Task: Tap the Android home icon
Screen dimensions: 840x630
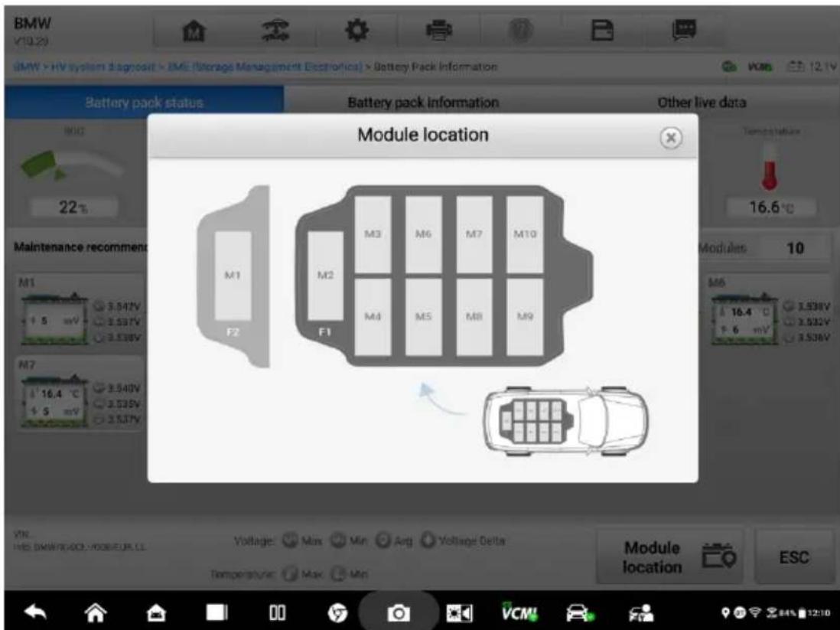Action: 96,612
